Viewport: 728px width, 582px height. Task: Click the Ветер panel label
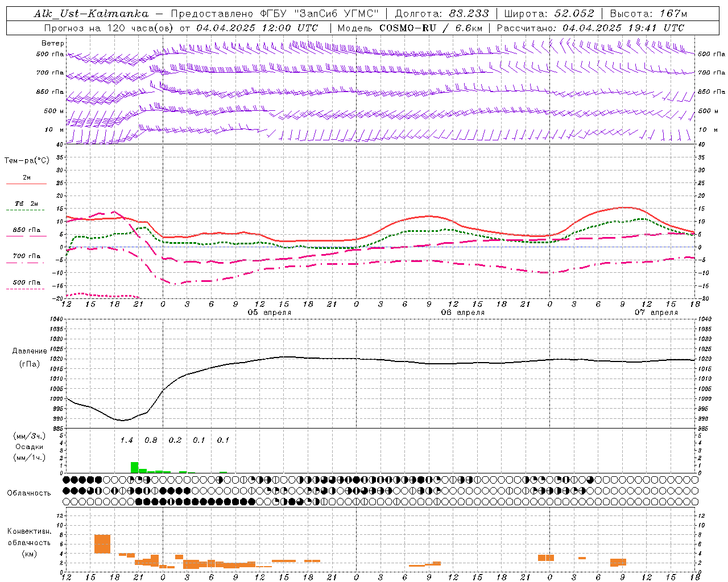pos(52,43)
